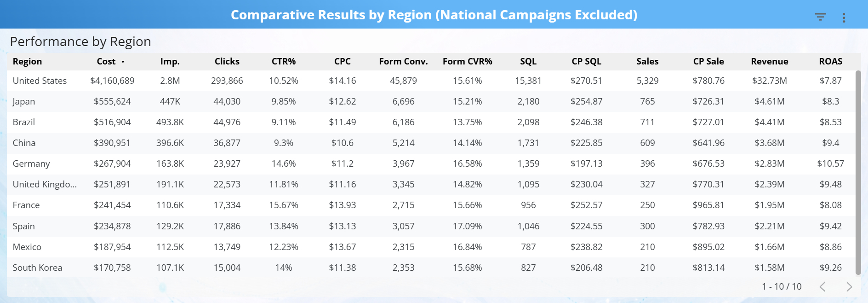
Task: Select the United States row
Action: pos(40,81)
